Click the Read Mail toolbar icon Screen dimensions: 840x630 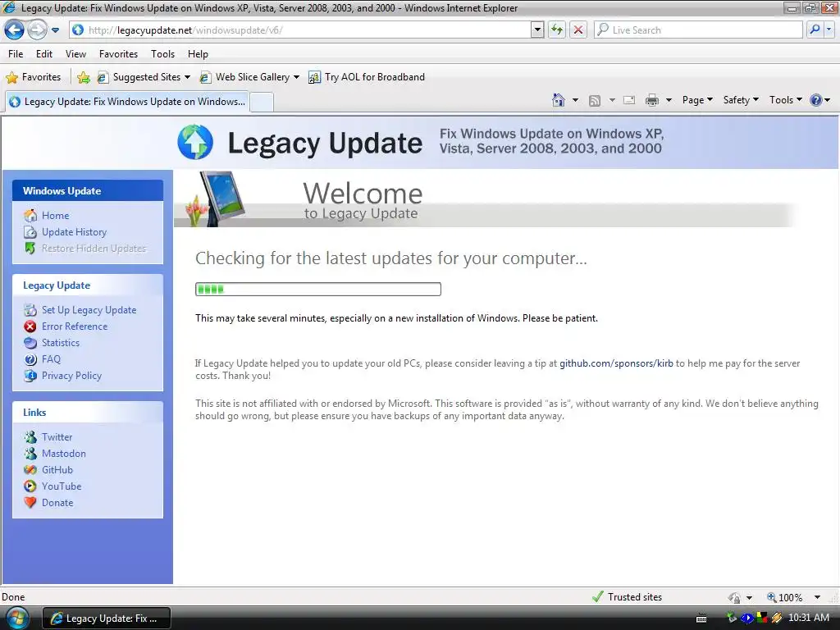629,100
